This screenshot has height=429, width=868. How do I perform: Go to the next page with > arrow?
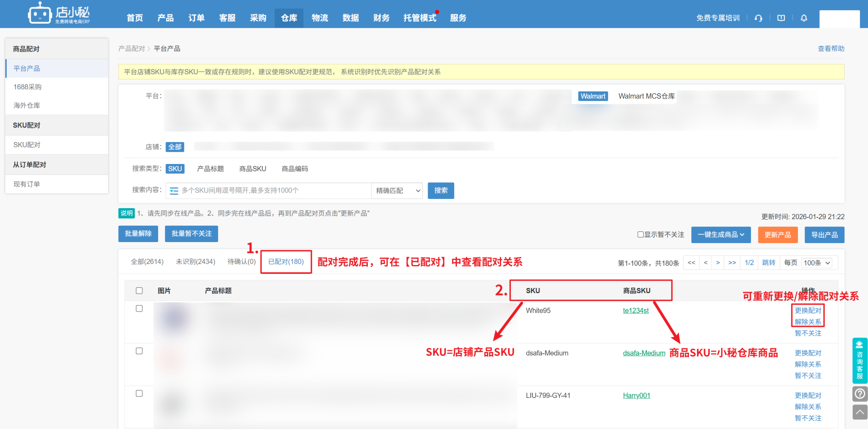(x=718, y=263)
